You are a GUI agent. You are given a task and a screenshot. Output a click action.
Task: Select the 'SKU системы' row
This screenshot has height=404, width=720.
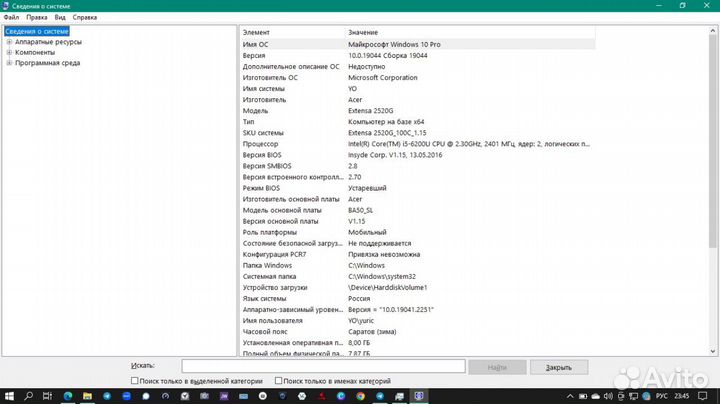[x=417, y=133]
